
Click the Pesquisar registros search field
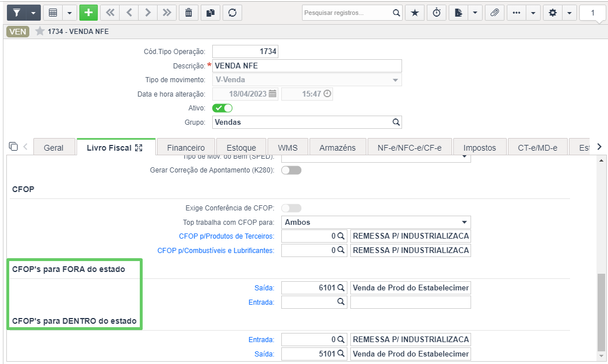pos(347,13)
